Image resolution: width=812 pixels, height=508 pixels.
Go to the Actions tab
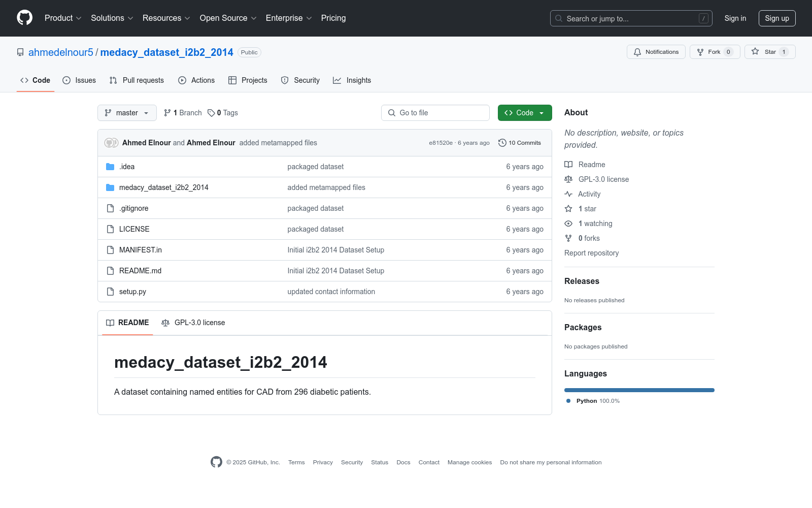(196, 80)
